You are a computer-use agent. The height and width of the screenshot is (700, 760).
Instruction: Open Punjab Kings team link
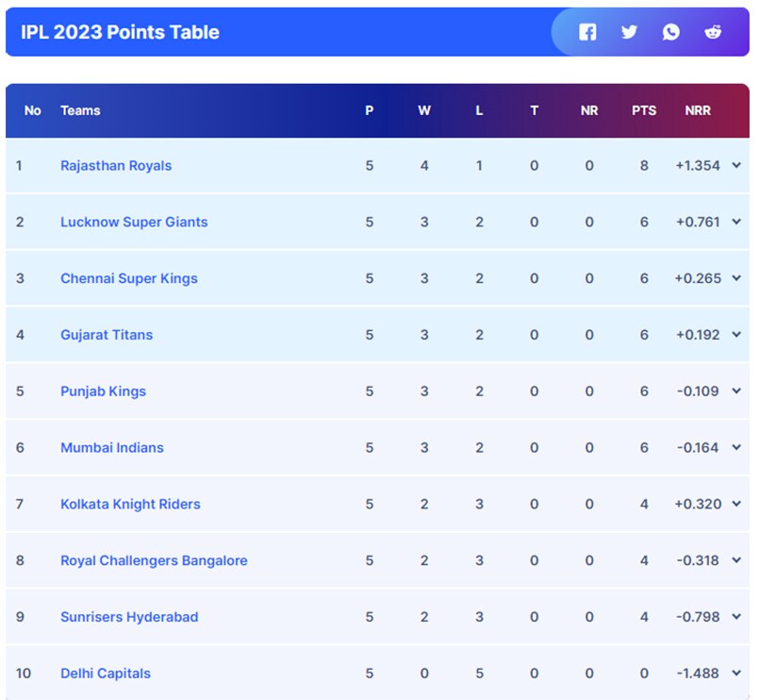[x=103, y=392]
